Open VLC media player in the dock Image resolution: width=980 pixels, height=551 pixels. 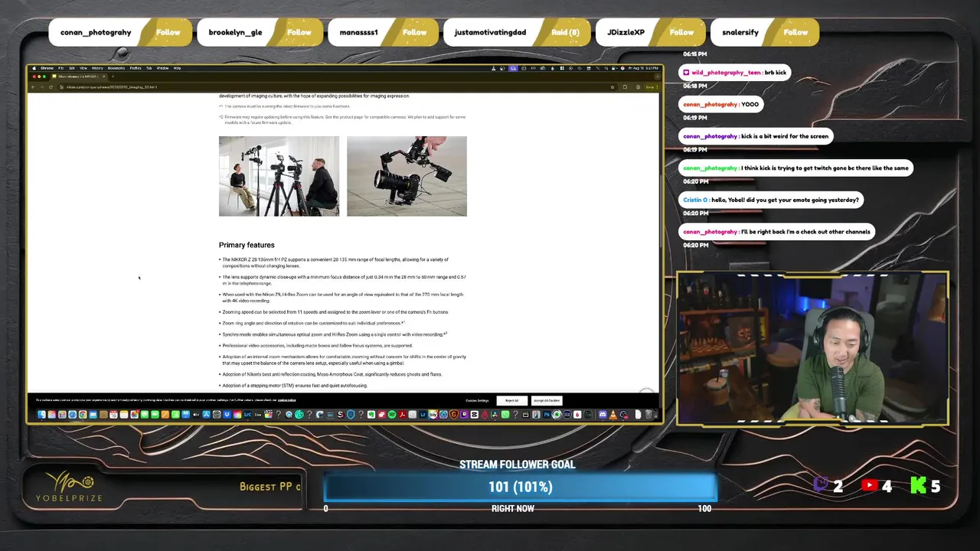(x=613, y=415)
